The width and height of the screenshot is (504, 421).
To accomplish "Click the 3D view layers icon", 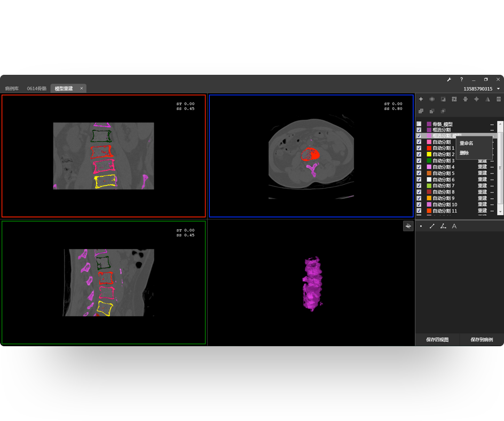I will coord(408,226).
